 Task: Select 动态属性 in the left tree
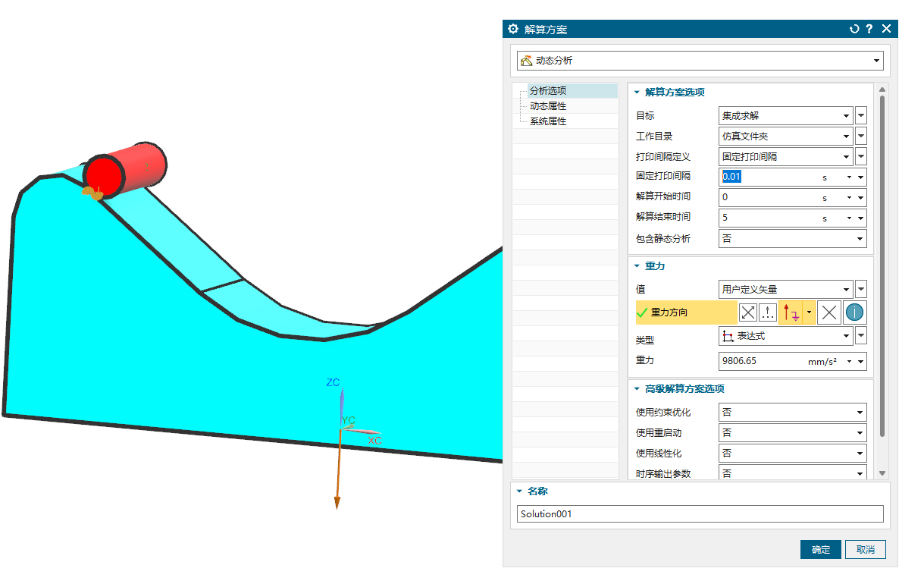548,106
